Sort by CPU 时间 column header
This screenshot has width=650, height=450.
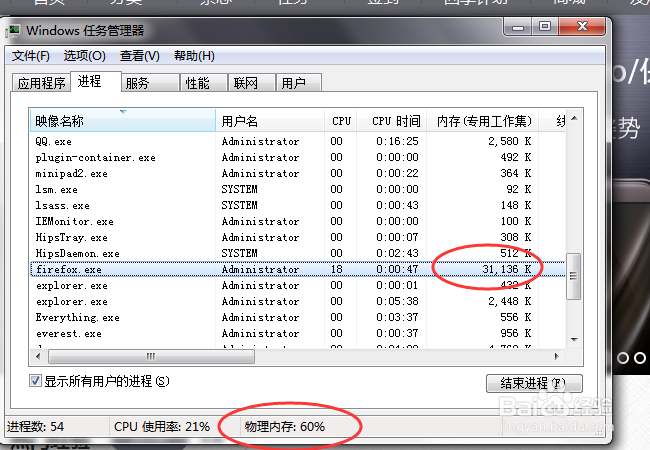click(x=392, y=121)
